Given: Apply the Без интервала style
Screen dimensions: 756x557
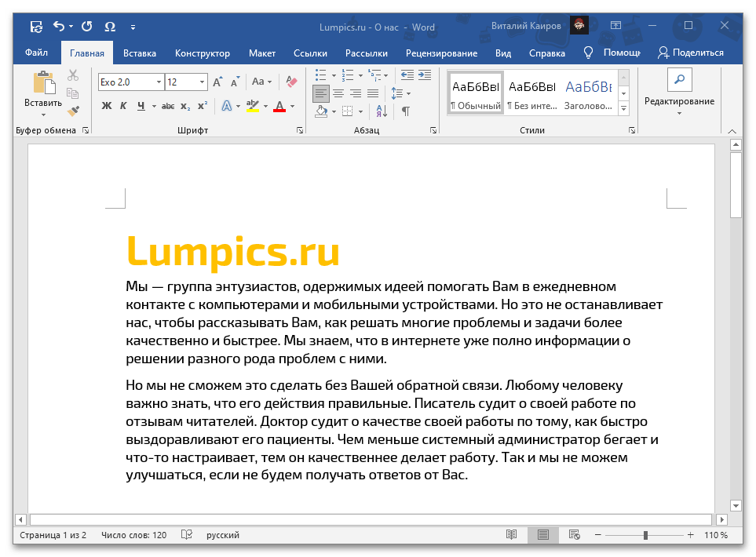Looking at the screenshot, I should coord(532,93).
